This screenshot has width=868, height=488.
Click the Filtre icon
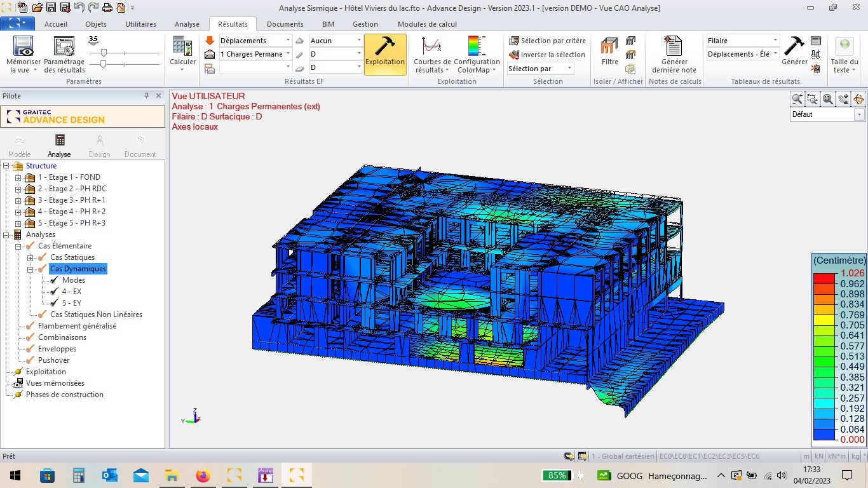tap(609, 46)
